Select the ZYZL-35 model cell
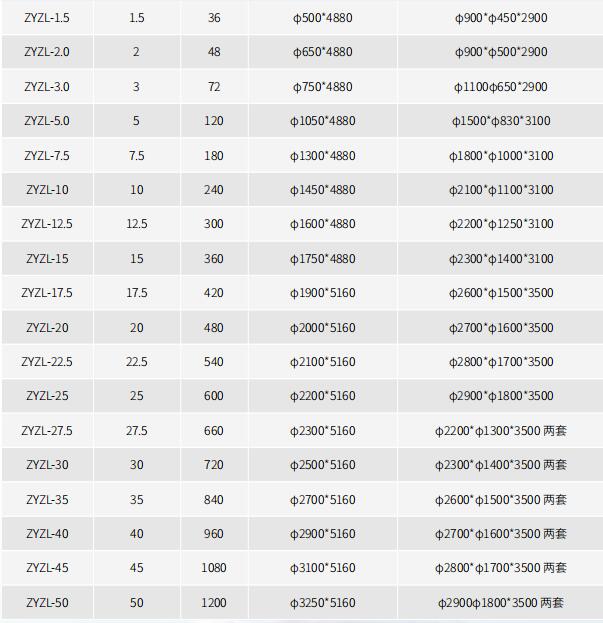Viewport: 603px width, 623px height. [x=47, y=499]
